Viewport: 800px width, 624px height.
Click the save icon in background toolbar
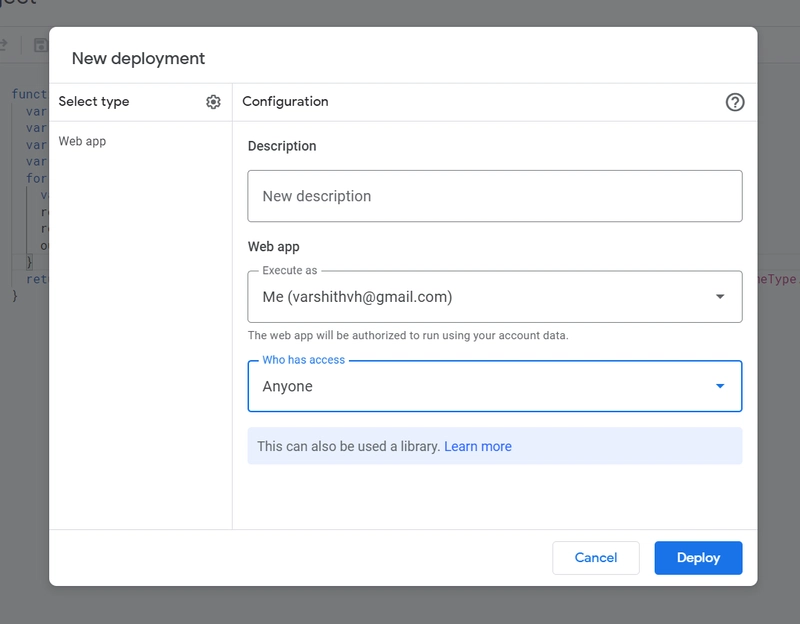tap(41, 45)
